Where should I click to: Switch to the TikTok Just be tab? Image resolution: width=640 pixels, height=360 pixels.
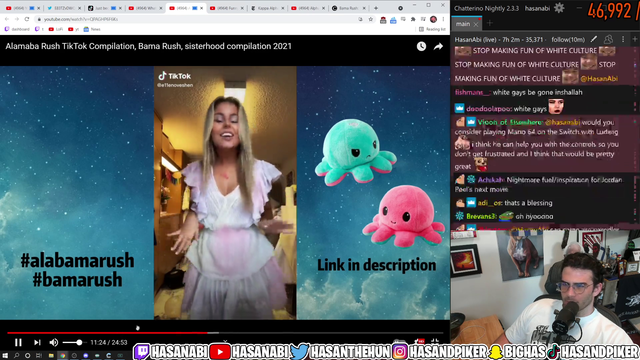coord(104,8)
